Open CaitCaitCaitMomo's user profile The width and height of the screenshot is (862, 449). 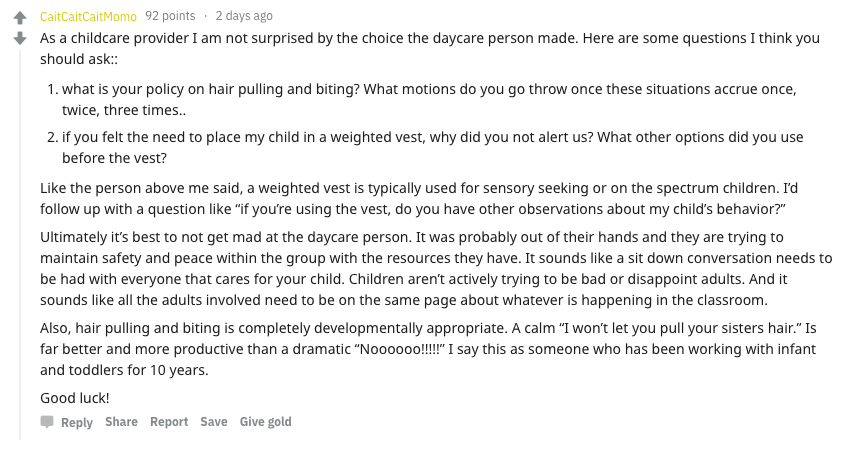pos(88,16)
